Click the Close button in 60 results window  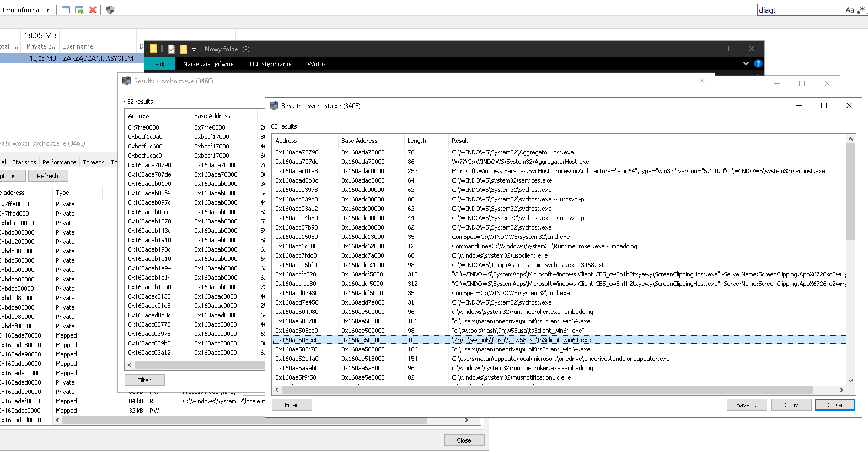pos(835,405)
